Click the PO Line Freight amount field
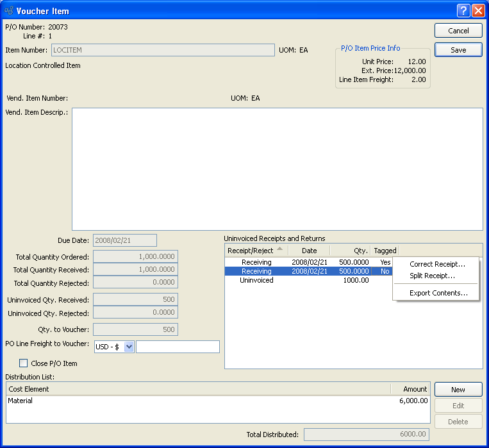This screenshot has height=448, width=489. [x=178, y=347]
